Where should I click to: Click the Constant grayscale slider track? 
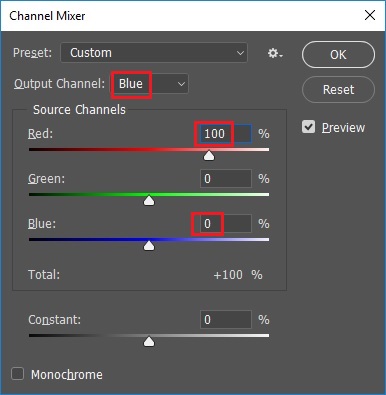149,335
